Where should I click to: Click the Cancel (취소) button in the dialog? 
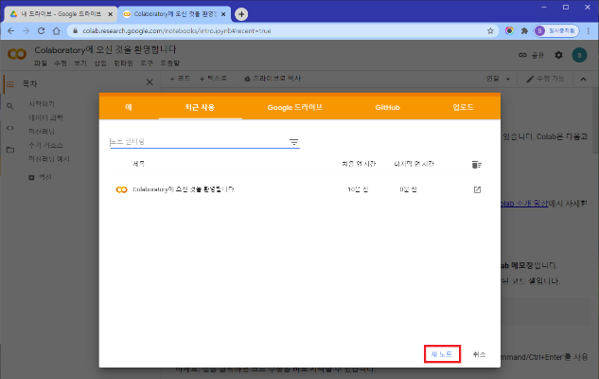tap(479, 355)
